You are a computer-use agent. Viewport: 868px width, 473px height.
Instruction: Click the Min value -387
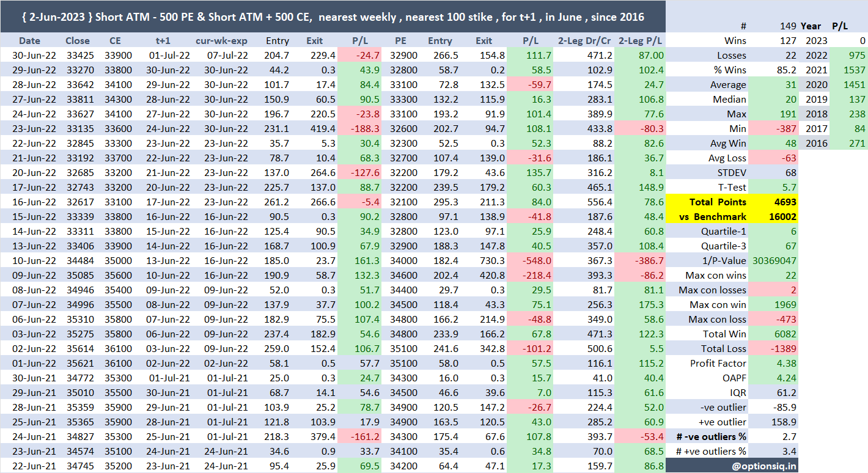click(787, 129)
